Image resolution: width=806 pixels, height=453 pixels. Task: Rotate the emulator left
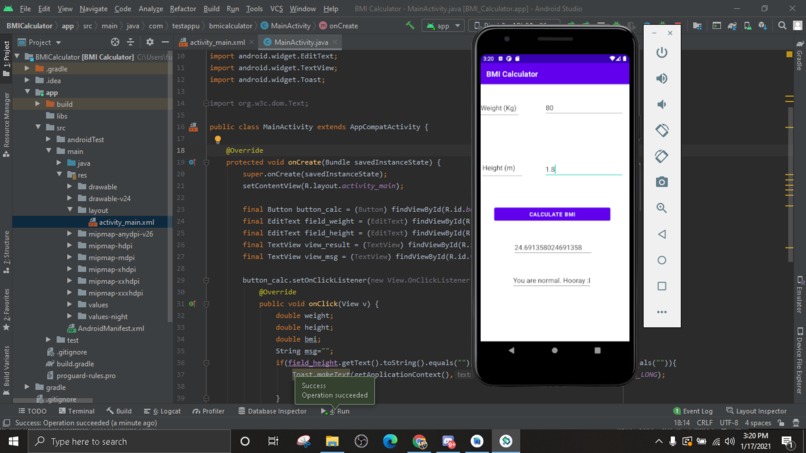(x=662, y=130)
